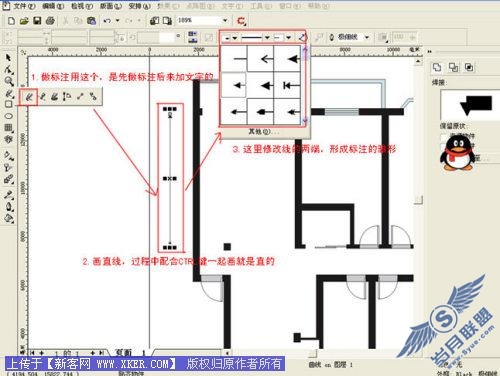Viewport: 500px width, 376px height.
Task: Click the Import icon
Action: click(x=154, y=21)
